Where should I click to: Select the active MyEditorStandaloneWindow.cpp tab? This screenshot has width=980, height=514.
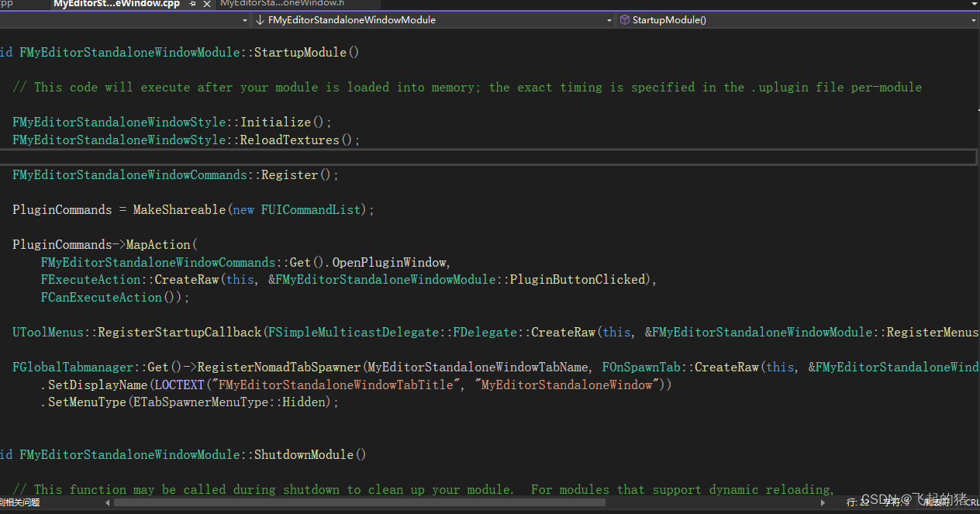[116, 4]
